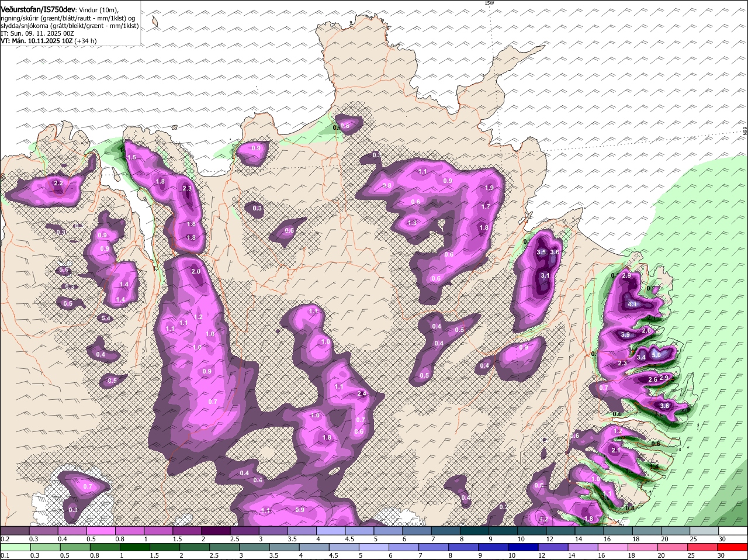Click the '(+34 h)' forecast offset text
This screenshot has height=560, width=748.
85,42
